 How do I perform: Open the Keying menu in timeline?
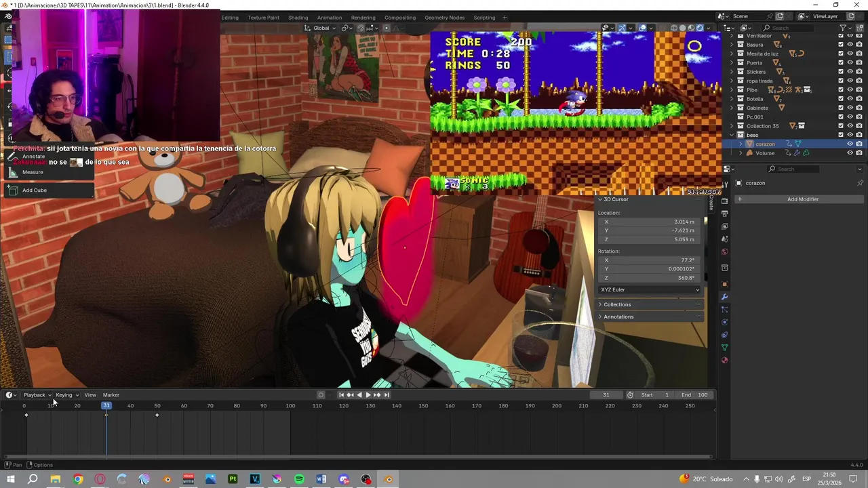coord(66,394)
